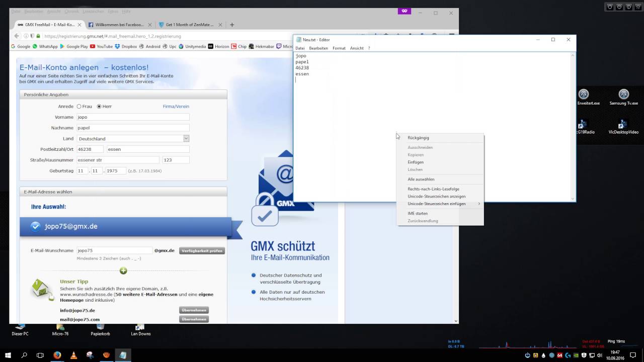Click the Postleitzahl field with 46238

[x=90, y=149]
